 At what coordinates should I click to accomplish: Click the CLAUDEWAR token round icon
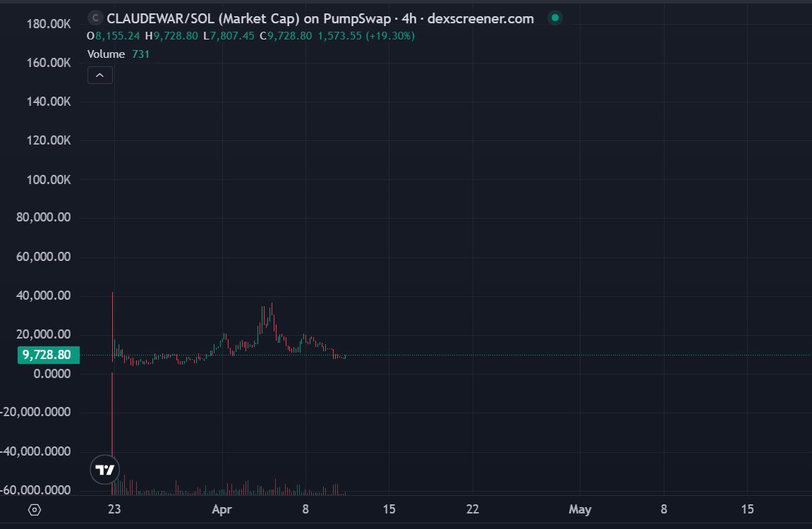pos(95,18)
